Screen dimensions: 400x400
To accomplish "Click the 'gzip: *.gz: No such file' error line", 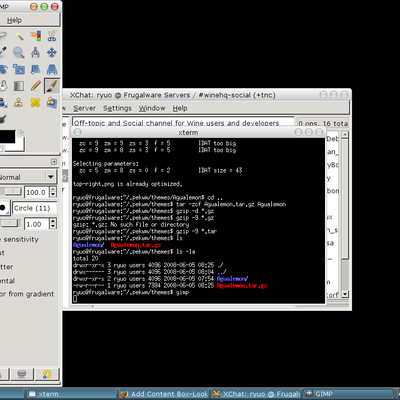I will (x=131, y=225).
